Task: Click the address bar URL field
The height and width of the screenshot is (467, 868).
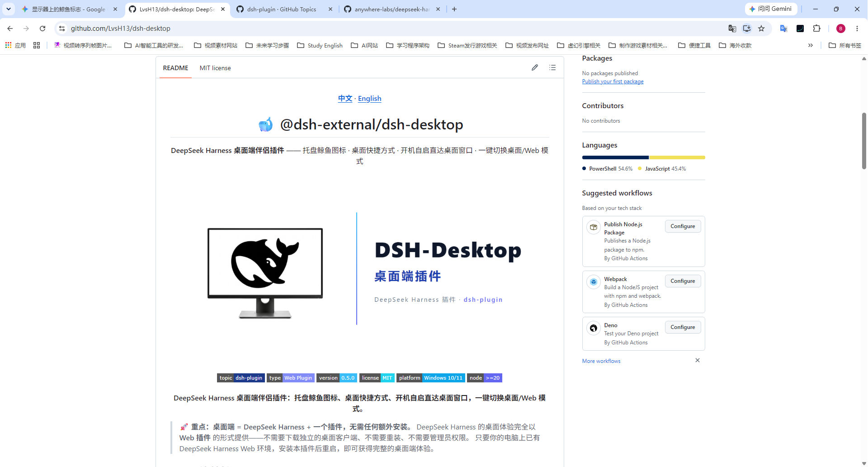Action: tap(393, 29)
